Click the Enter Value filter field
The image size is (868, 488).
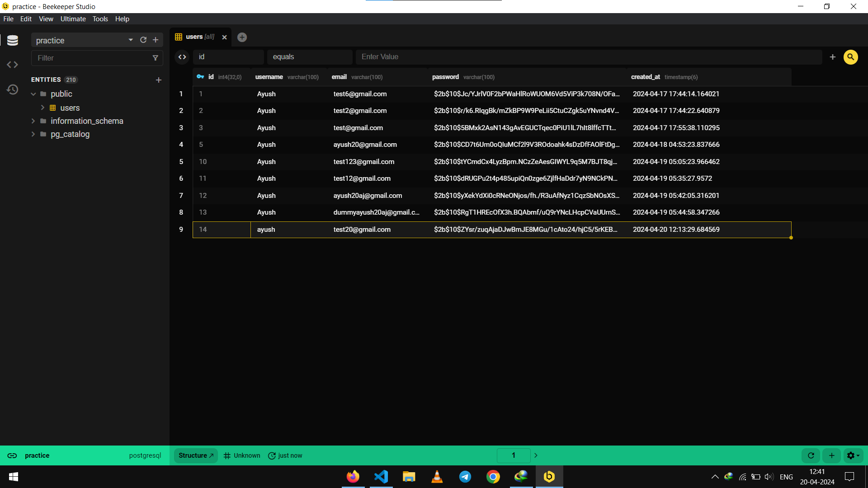tap(588, 57)
